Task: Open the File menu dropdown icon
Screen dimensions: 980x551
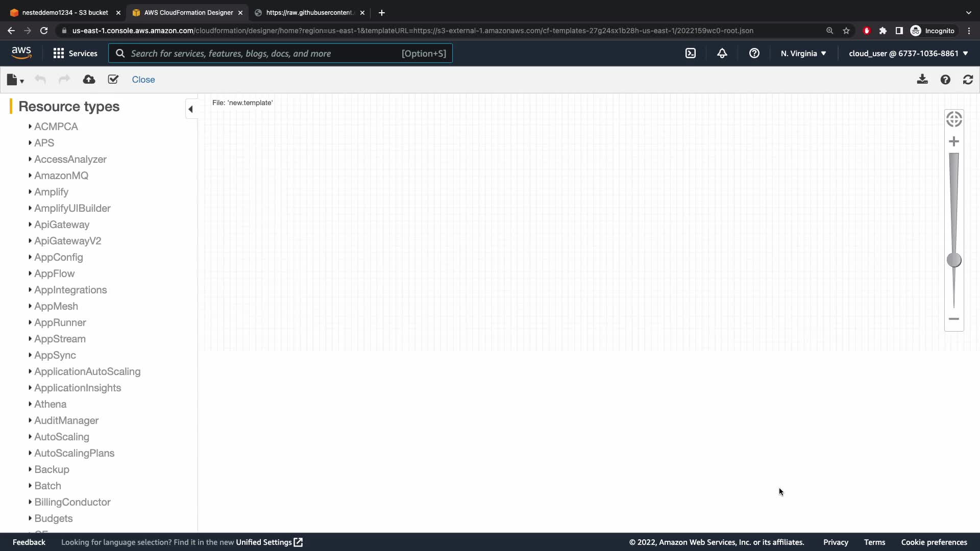Action: coord(15,80)
